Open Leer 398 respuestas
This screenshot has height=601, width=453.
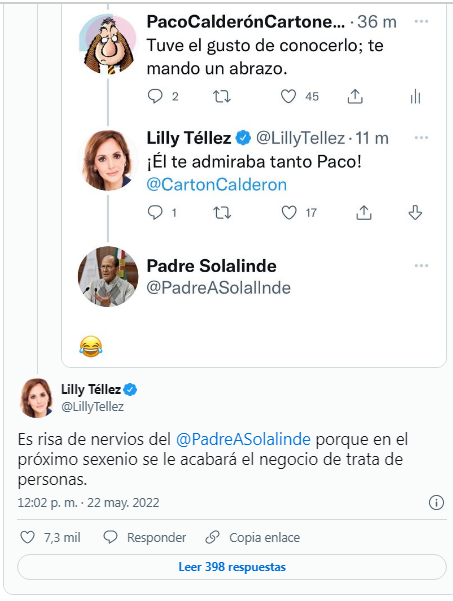(x=232, y=567)
